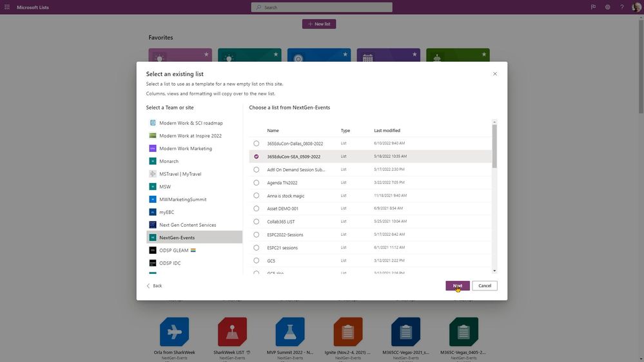Select radio for ESPC21 sessions
Viewport: 644px width, 362px height.
(x=257, y=247)
